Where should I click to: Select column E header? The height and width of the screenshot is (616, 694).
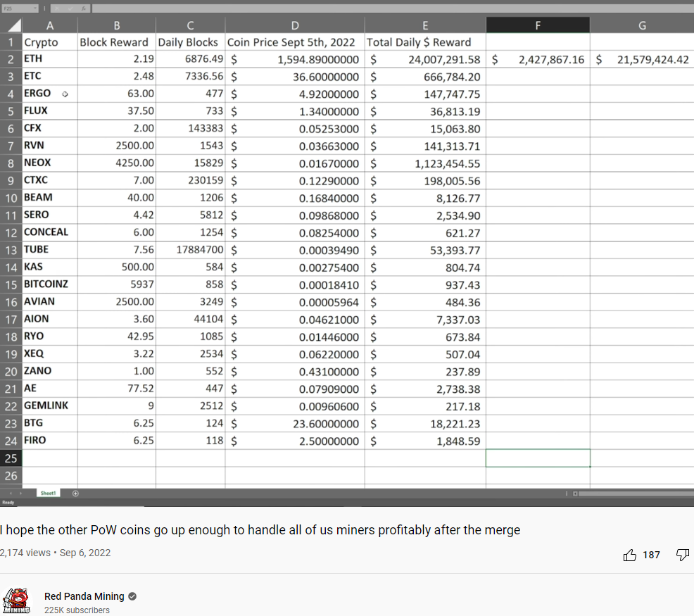pos(425,25)
